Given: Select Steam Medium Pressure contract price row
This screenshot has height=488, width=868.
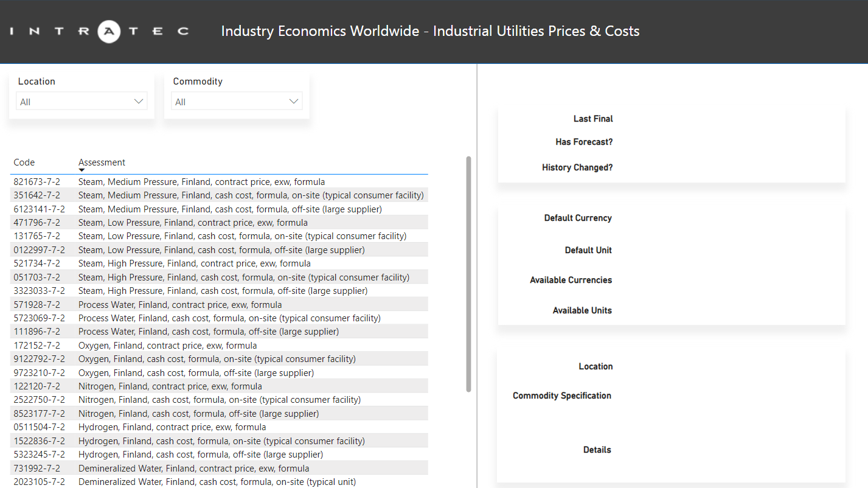Looking at the screenshot, I should pyautogui.click(x=201, y=182).
